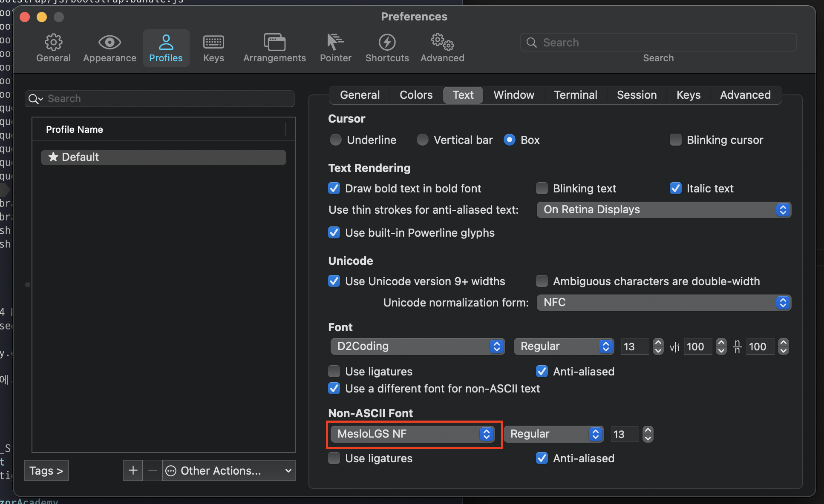Open Shortcuts lightning bolt icon

[387, 42]
